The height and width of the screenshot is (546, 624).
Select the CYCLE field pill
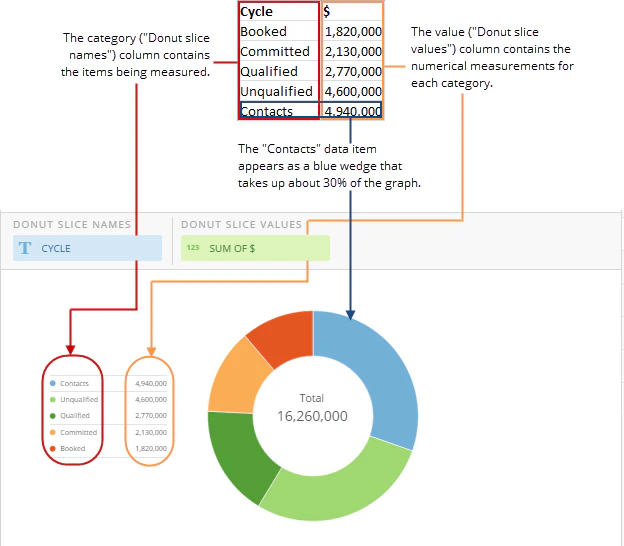pyautogui.click(x=87, y=248)
